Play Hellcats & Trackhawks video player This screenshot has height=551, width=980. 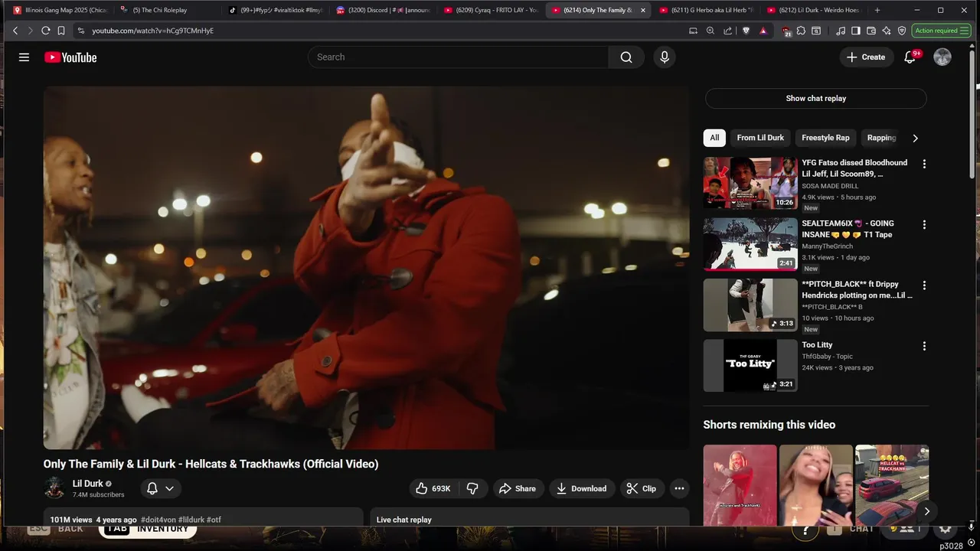[366, 267]
